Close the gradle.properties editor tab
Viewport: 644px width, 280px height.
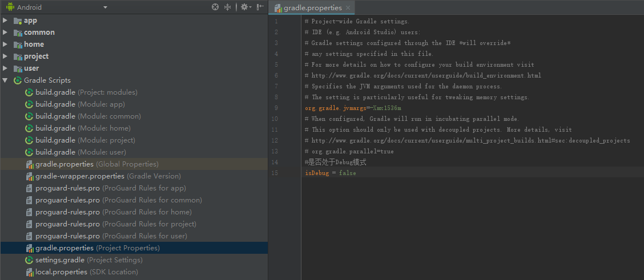[348, 8]
